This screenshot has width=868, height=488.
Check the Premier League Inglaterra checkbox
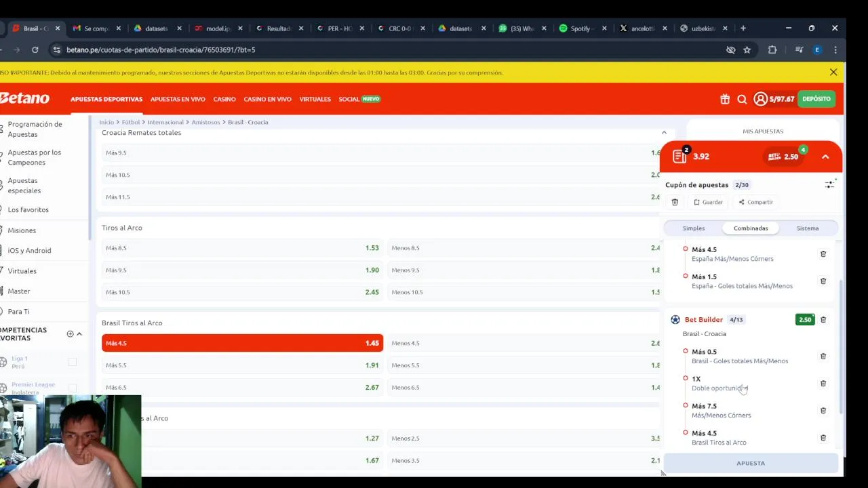tap(73, 388)
